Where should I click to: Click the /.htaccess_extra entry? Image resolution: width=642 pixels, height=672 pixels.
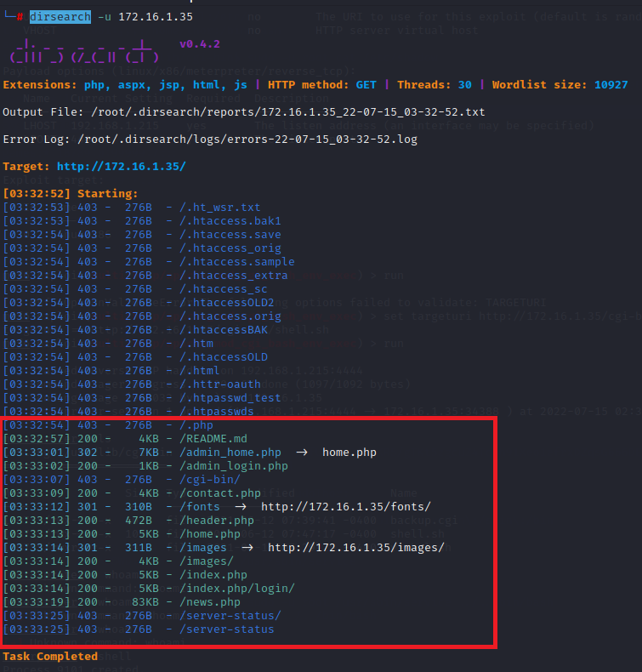233,276
